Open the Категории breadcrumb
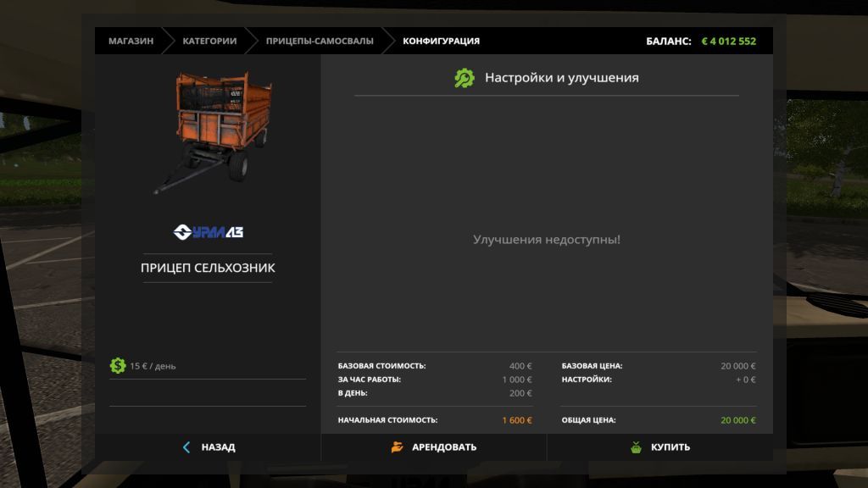 pyautogui.click(x=209, y=41)
